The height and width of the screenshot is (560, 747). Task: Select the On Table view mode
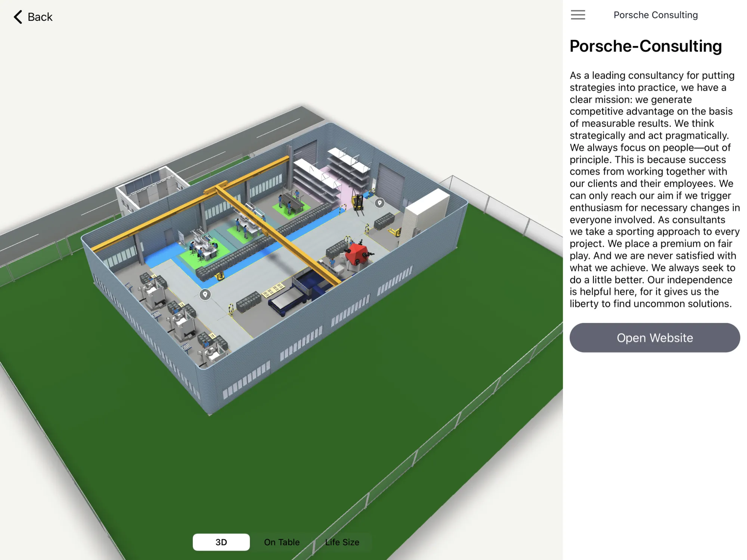(x=282, y=542)
